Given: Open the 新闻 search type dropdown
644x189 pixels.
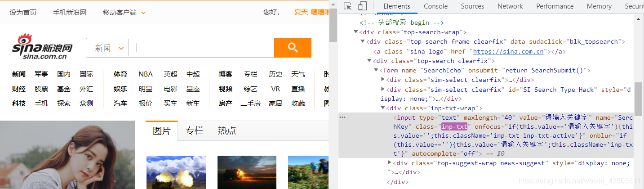Looking at the screenshot, I should point(109,48).
